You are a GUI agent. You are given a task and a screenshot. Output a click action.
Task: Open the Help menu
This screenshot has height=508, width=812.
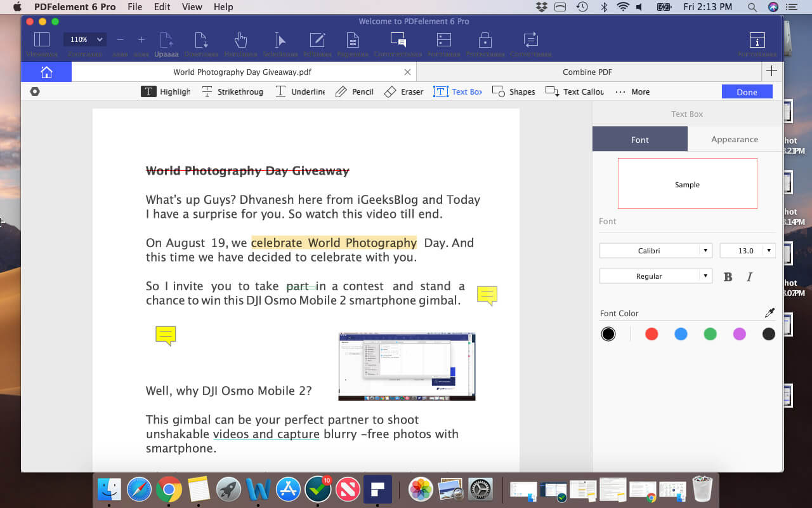pyautogui.click(x=223, y=6)
